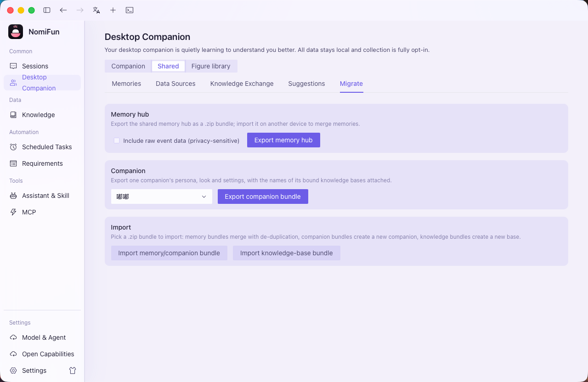Click Export memory hub button

coord(283,140)
